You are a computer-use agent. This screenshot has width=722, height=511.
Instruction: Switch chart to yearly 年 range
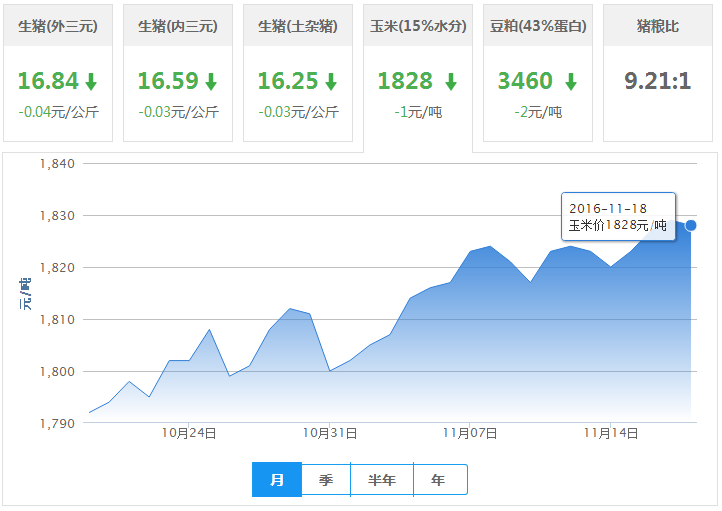point(438,480)
